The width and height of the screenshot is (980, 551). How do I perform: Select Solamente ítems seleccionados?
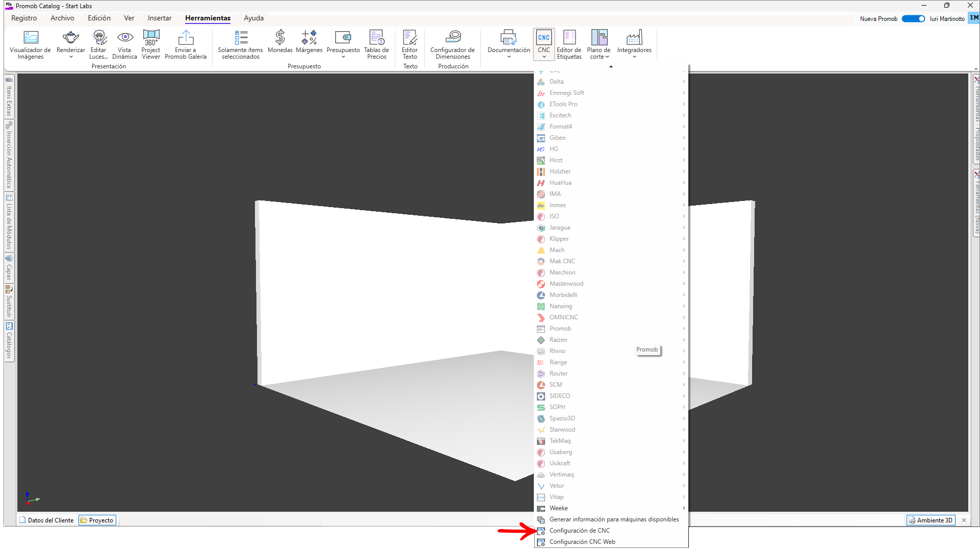[x=240, y=44]
